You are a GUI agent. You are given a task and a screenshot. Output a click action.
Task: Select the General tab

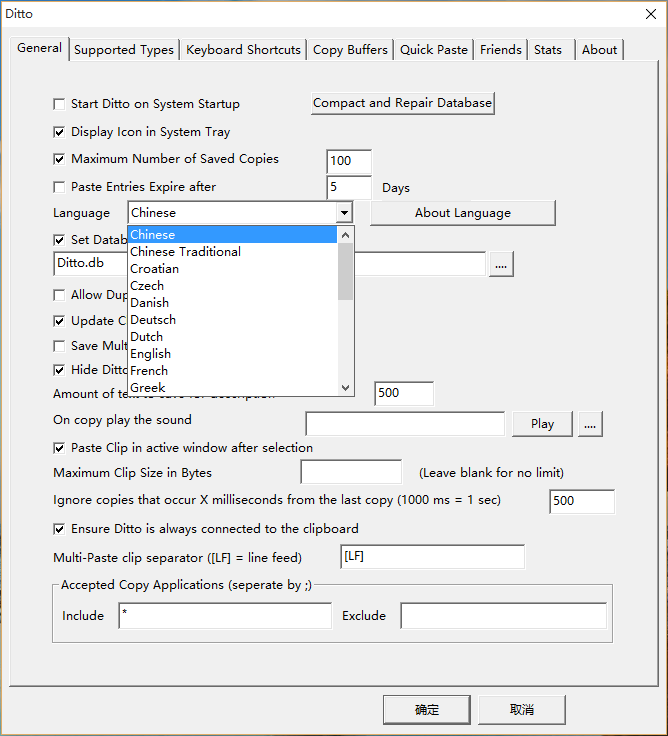click(x=39, y=48)
